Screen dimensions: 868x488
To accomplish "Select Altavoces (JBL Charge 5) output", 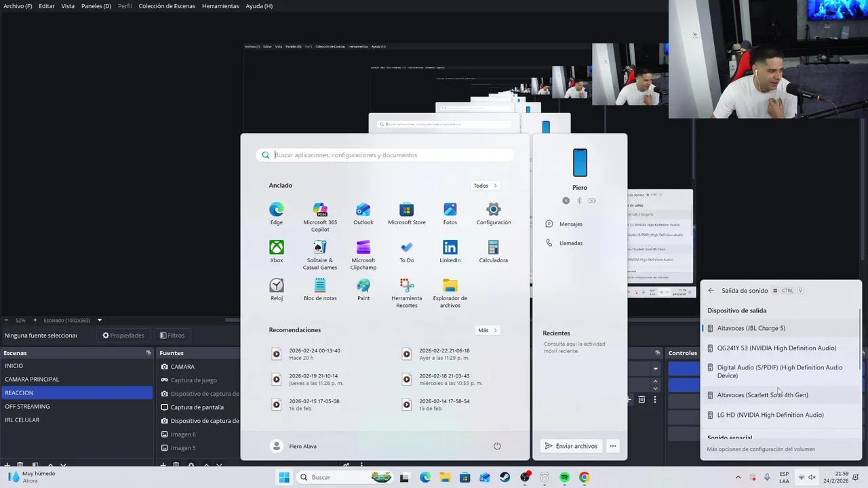I will coord(780,328).
